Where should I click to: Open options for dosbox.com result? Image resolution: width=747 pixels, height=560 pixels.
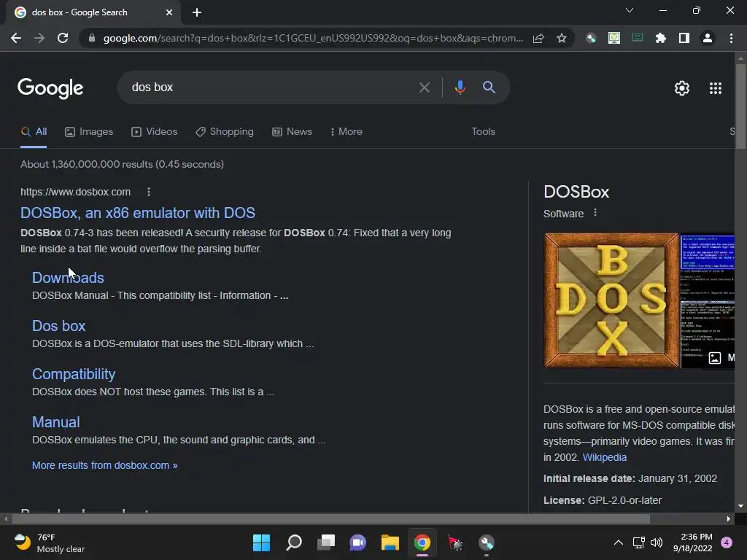[x=149, y=192]
